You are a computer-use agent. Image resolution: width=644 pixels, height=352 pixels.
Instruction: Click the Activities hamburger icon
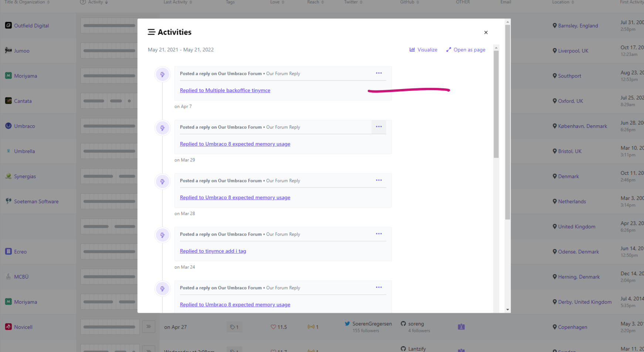click(151, 32)
